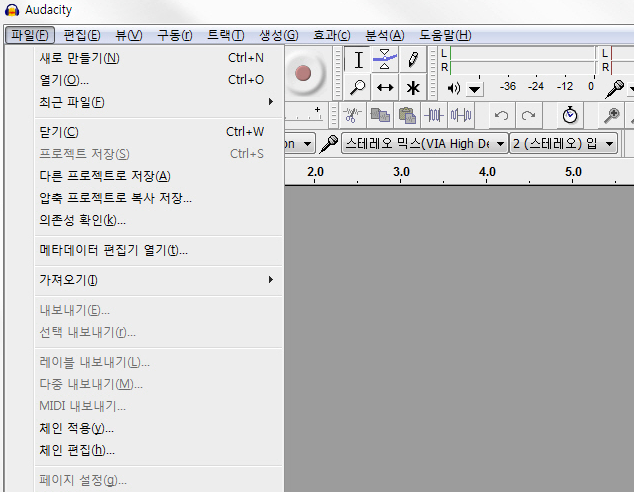The image size is (634, 492).
Task: Choose 압축 프로젝트로 복사 저장... entry
Action: [158, 198]
